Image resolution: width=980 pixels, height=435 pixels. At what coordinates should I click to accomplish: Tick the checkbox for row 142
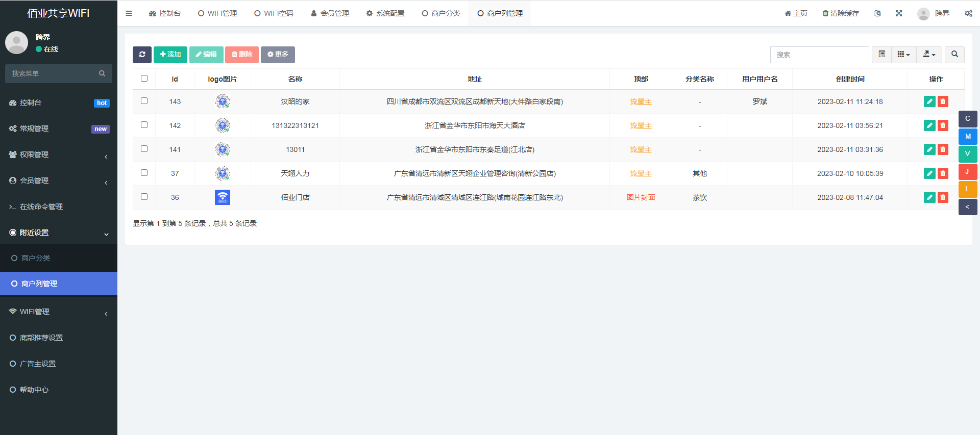coord(144,125)
